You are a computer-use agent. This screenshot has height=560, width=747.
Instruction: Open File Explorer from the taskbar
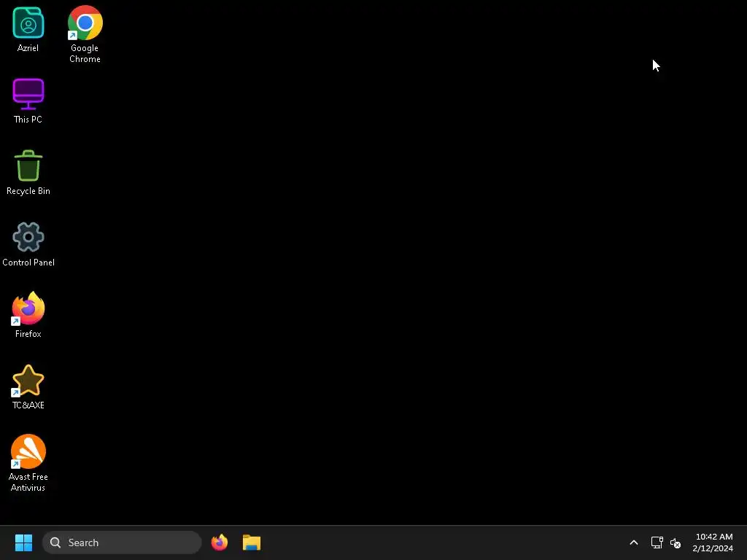point(252,542)
